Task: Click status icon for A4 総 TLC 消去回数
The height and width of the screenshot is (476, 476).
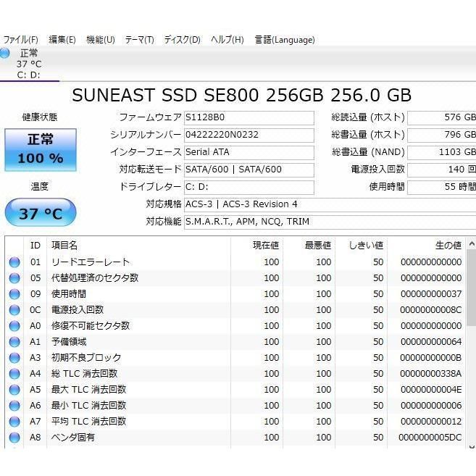Action: point(14,374)
